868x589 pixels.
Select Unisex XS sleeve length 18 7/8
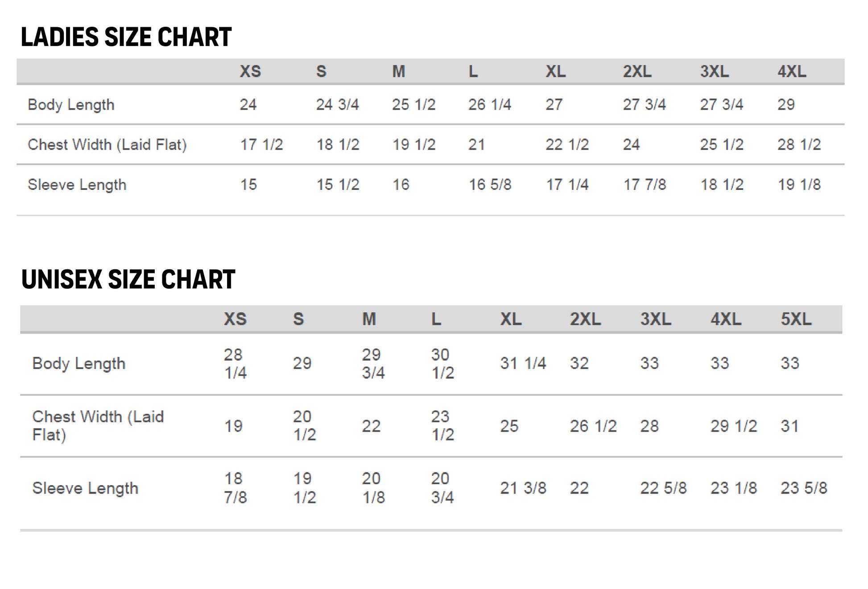pos(235,488)
